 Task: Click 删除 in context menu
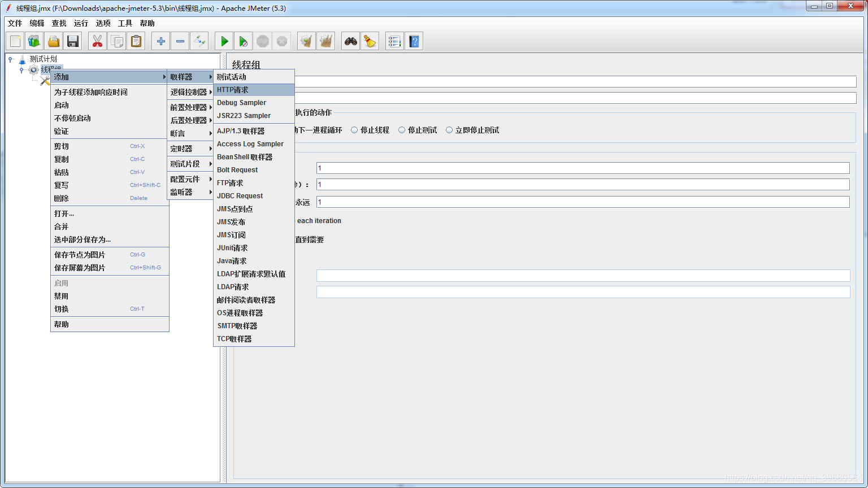coord(110,198)
